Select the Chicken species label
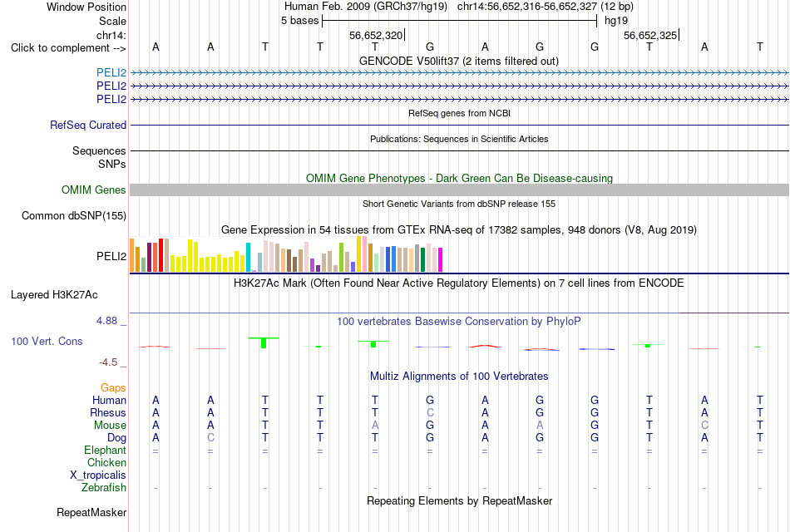The image size is (790, 532). coord(106,462)
